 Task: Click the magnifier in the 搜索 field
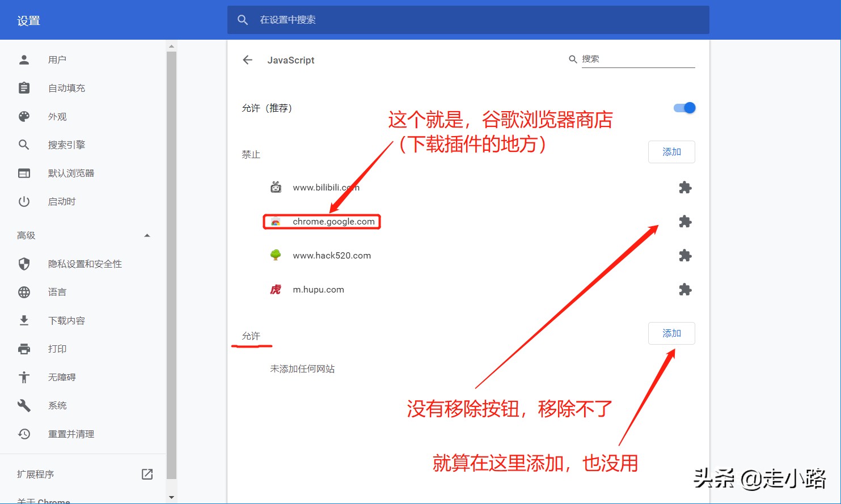(573, 58)
